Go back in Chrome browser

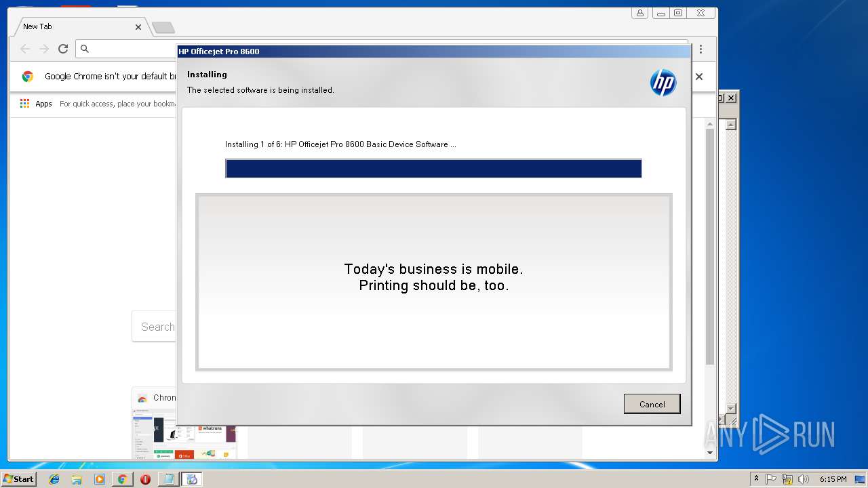(25, 49)
